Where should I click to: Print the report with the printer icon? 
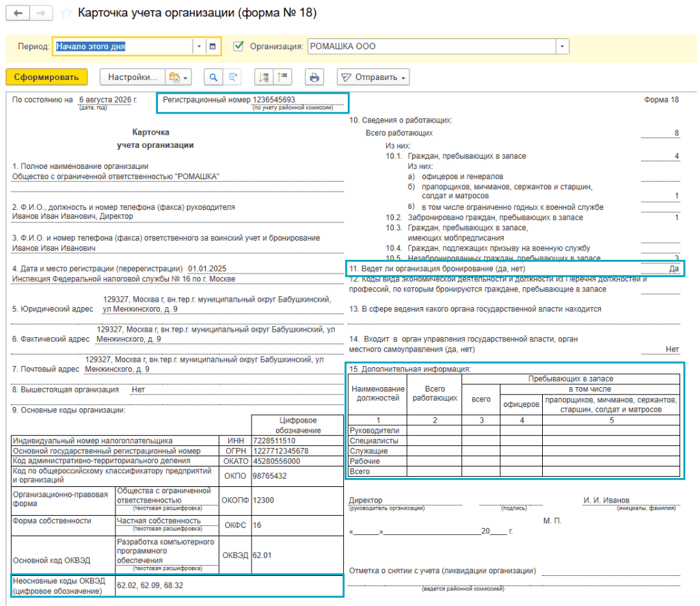coord(314,77)
